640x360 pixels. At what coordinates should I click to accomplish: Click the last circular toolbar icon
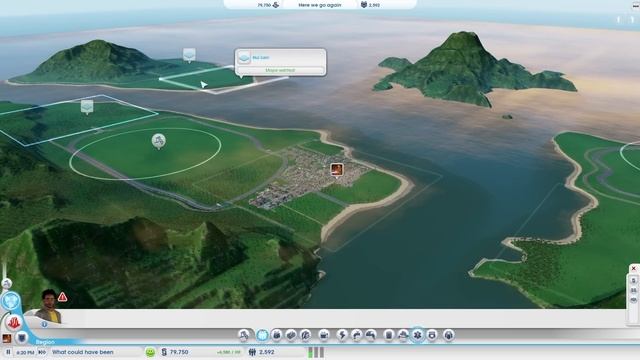coord(448,335)
